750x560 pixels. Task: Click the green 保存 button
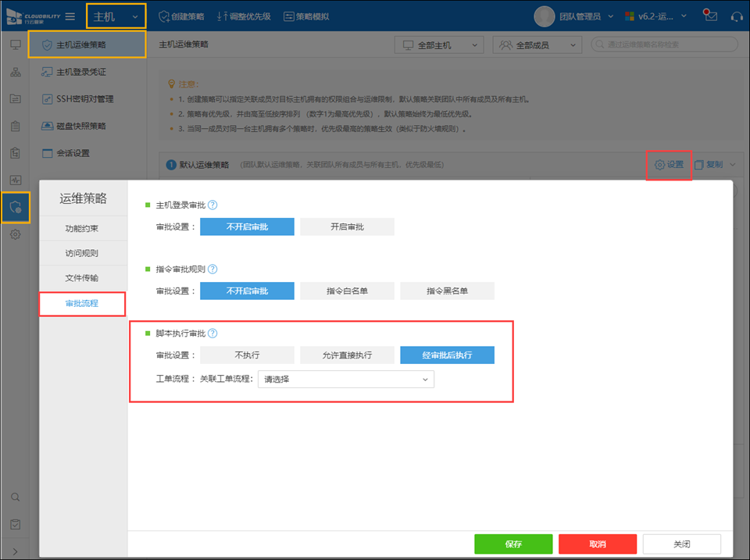coord(513,544)
